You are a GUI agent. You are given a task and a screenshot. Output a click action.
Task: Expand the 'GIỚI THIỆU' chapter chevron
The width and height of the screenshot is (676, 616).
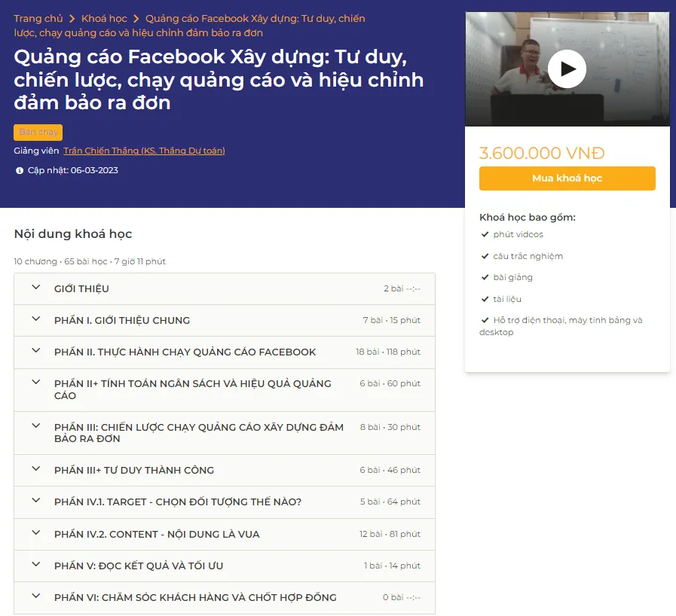click(35, 288)
